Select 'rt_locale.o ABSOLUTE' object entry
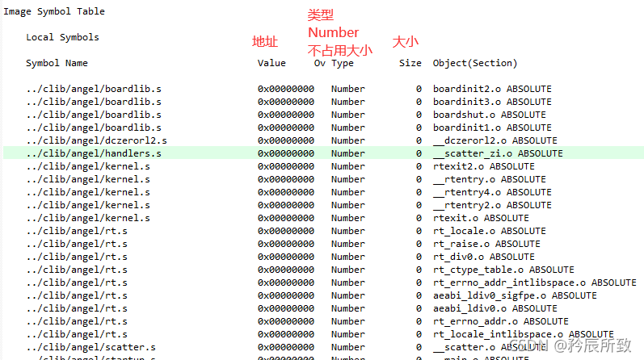 489,231
